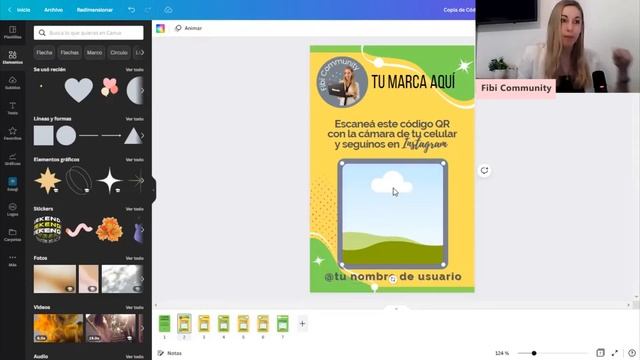The image size is (640, 360).
Task: Show more suggestion chips with the arrow
Action: [142, 53]
